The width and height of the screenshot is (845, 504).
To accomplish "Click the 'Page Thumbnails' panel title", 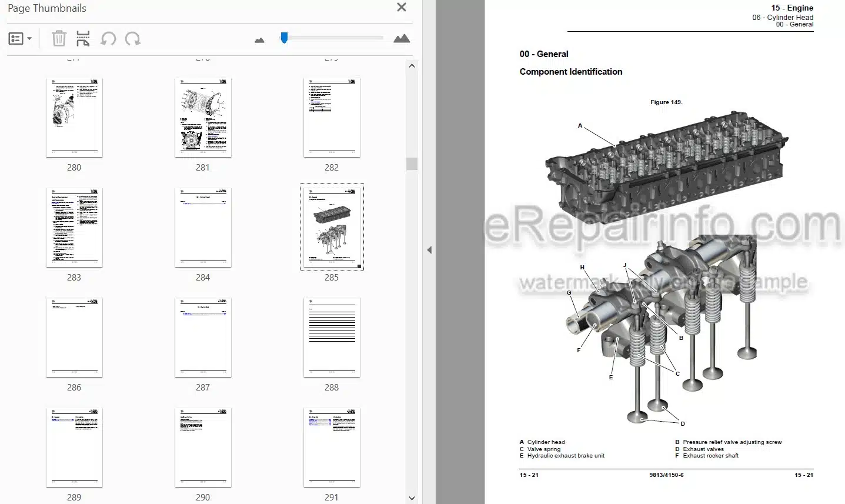I will (x=47, y=8).
